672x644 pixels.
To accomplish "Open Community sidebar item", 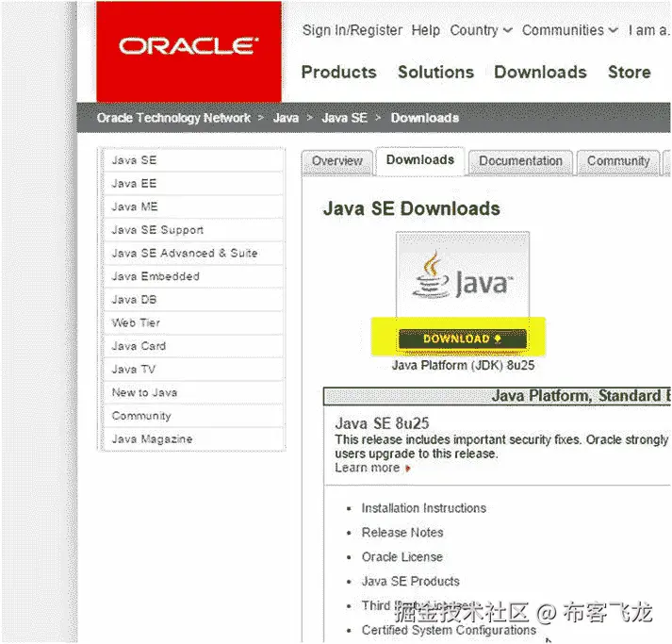I will click(x=193, y=416).
